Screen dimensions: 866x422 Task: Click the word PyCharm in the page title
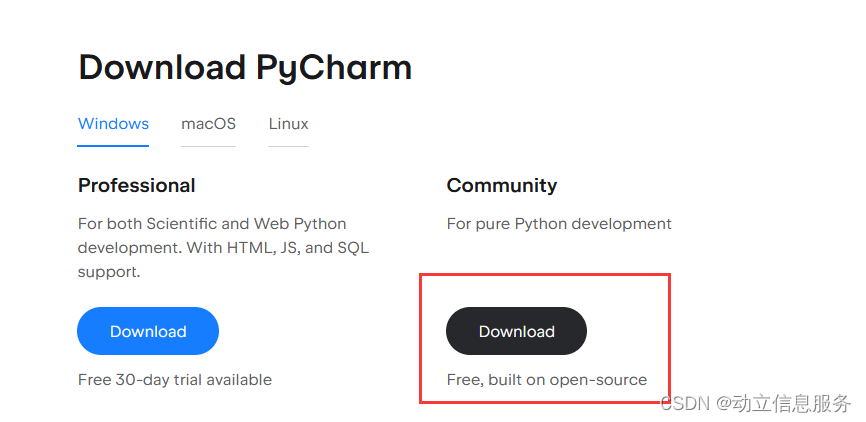pyautogui.click(x=334, y=68)
